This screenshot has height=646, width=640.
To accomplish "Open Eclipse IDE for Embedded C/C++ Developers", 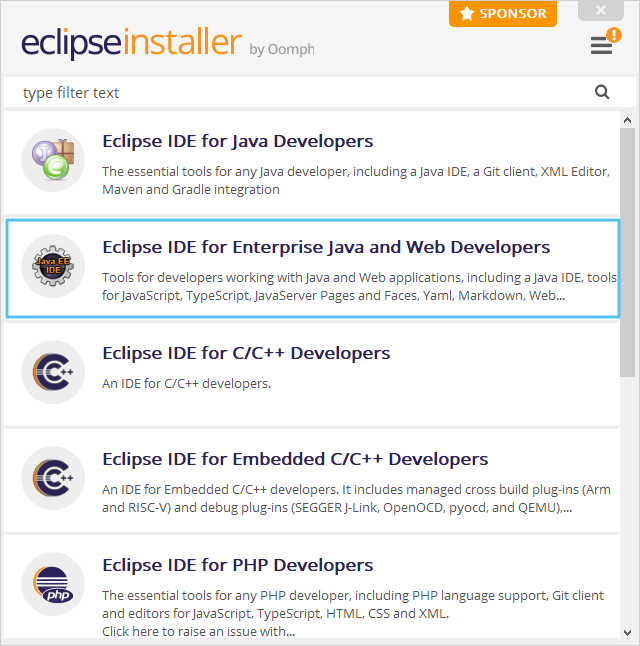I will coord(295,459).
